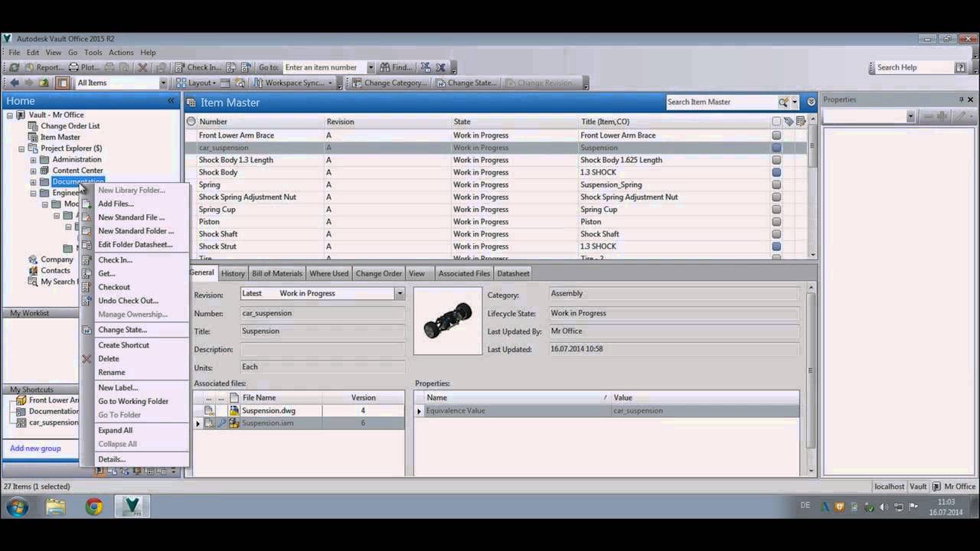Choose Checkout from context menu

click(114, 287)
